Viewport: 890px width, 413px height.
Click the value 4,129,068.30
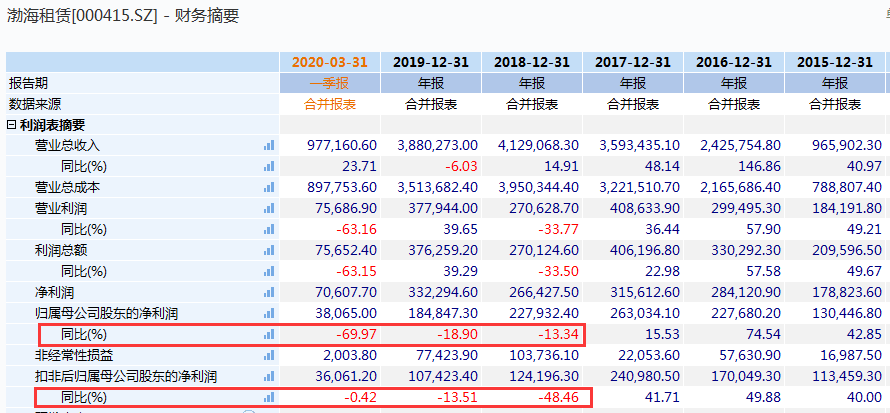click(x=538, y=145)
